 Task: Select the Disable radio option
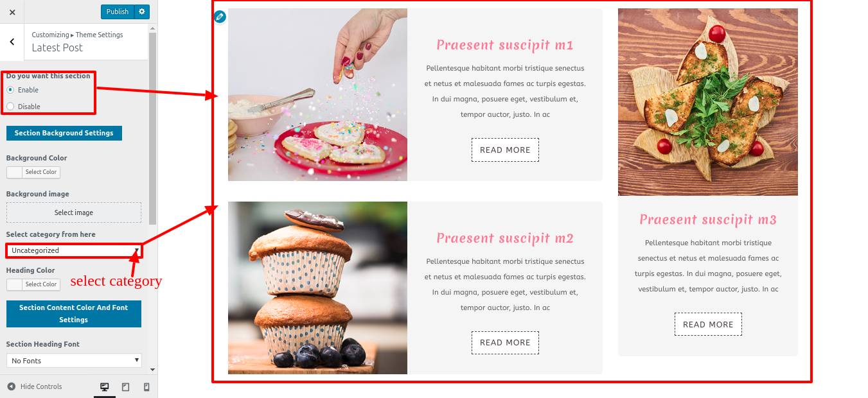click(x=10, y=107)
